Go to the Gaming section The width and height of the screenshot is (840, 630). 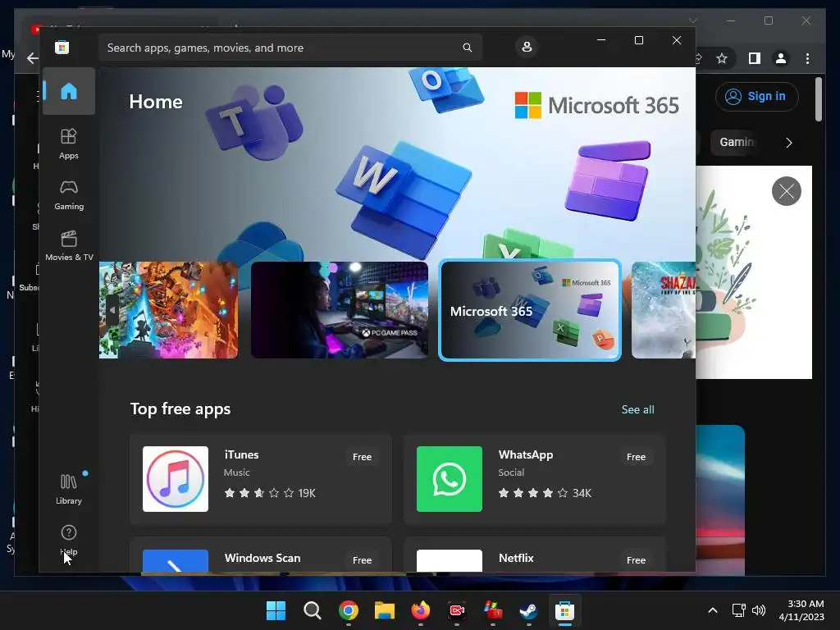tap(69, 195)
